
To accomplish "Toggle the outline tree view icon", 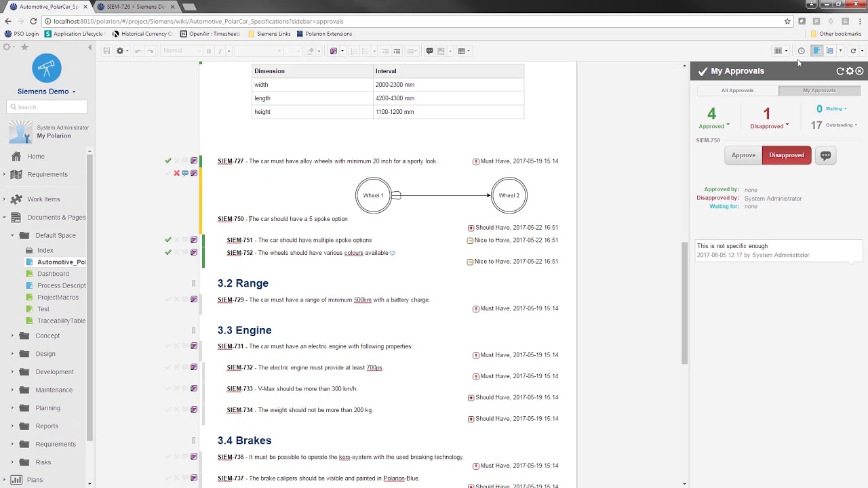I will [x=829, y=51].
